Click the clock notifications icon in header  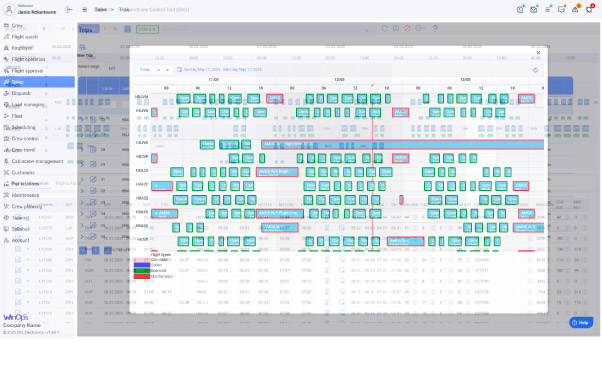(x=520, y=10)
